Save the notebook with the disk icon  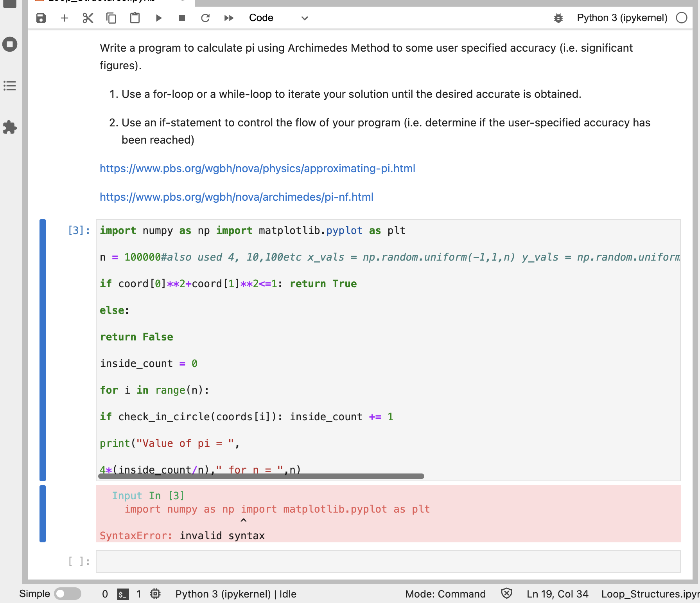click(41, 18)
